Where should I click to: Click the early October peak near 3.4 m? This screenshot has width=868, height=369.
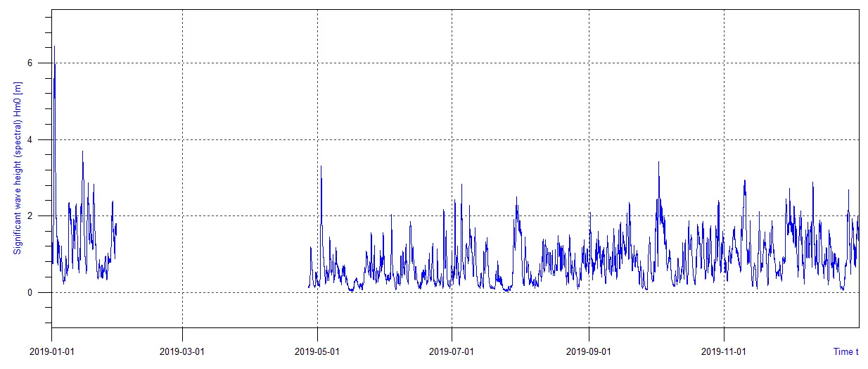pos(658,163)
